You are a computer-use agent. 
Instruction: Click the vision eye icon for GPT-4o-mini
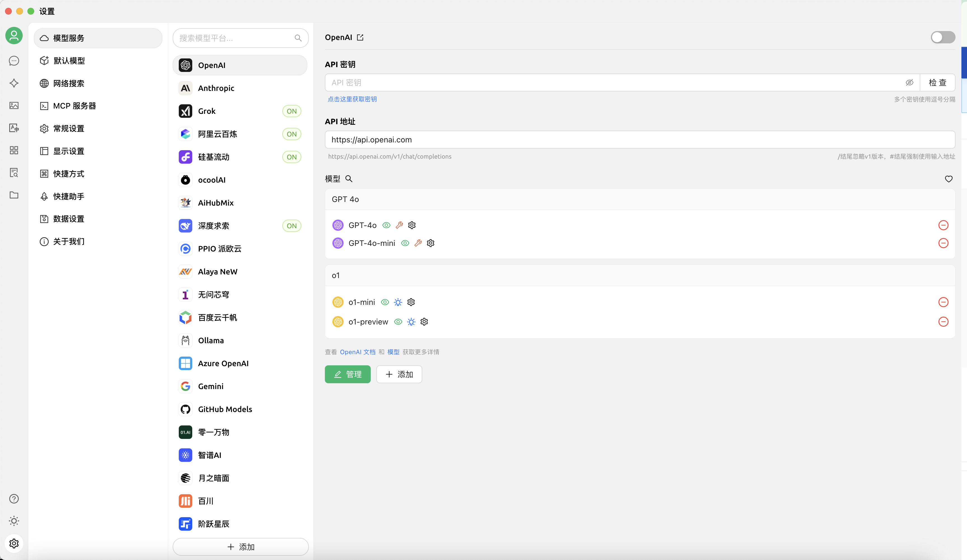405,243
